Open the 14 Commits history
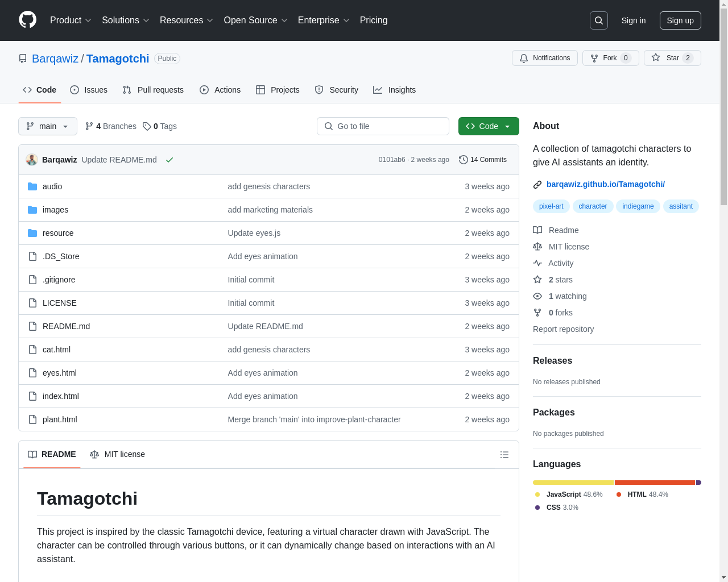Screen dimensions: 728x582 click(x=483, y=160)
